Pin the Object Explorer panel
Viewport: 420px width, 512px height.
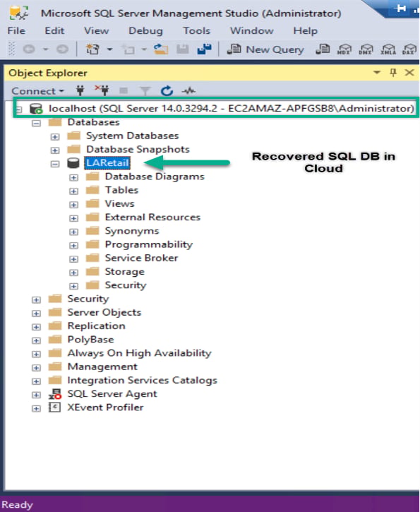pos(393,73)
